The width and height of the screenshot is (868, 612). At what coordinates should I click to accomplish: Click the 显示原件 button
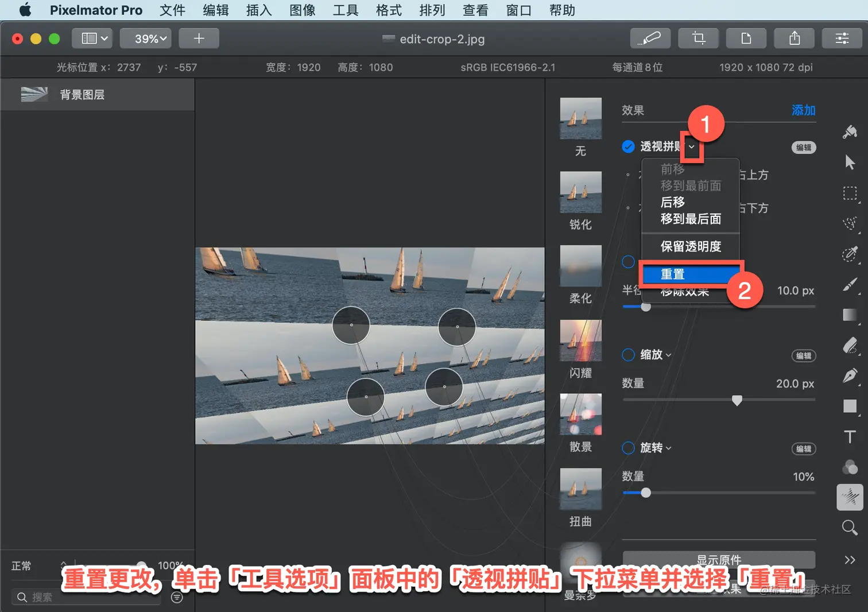coord(719,560)
